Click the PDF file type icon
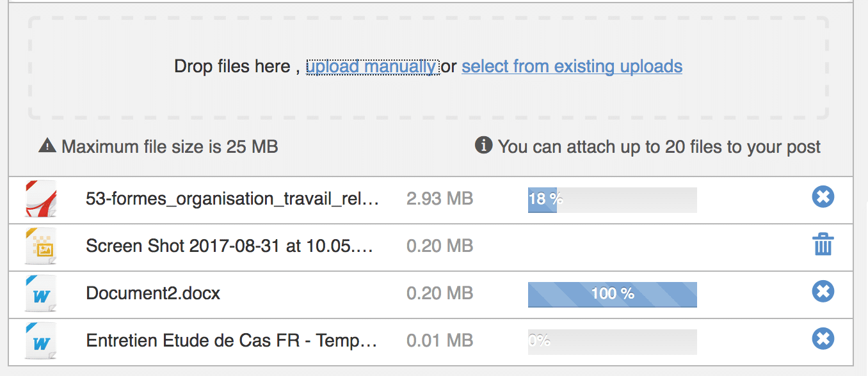The width and height of the screenshot is (868, 376). (41, 199)
